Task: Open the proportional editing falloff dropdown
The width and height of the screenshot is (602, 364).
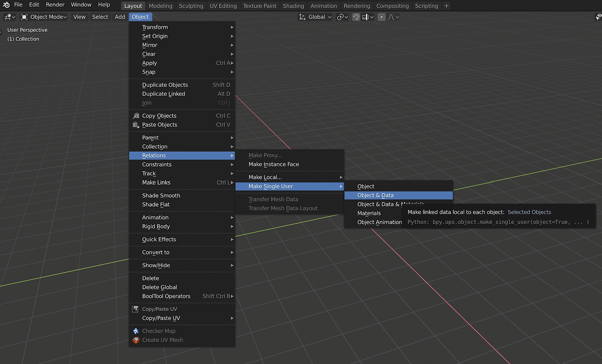Action: [x=394, y=17]
